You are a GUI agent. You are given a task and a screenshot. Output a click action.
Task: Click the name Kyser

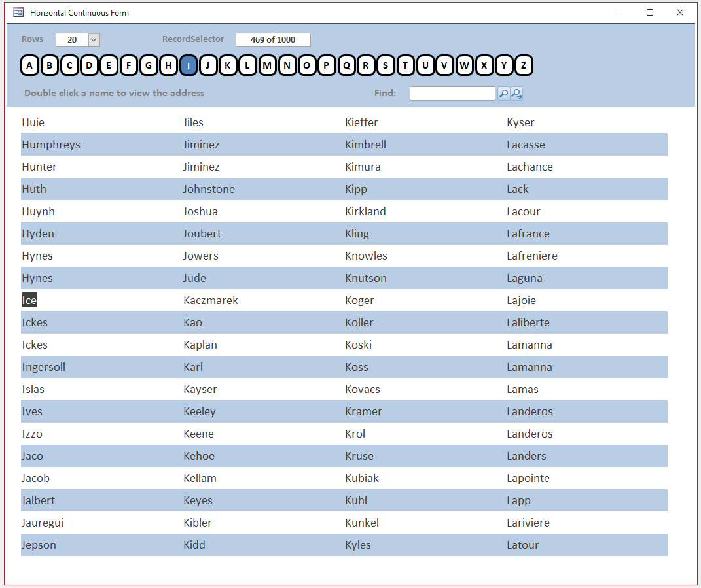tap(520, 122)
